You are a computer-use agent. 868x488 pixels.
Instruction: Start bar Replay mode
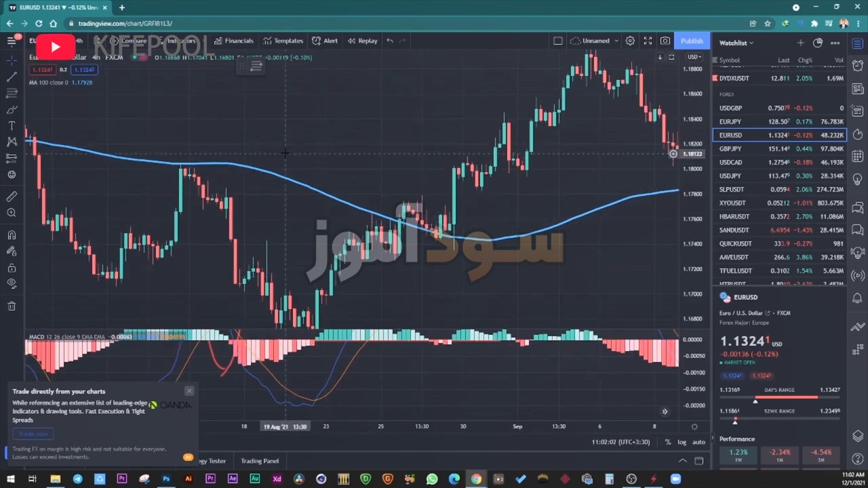pyautogui.click(x=363, y=41)
